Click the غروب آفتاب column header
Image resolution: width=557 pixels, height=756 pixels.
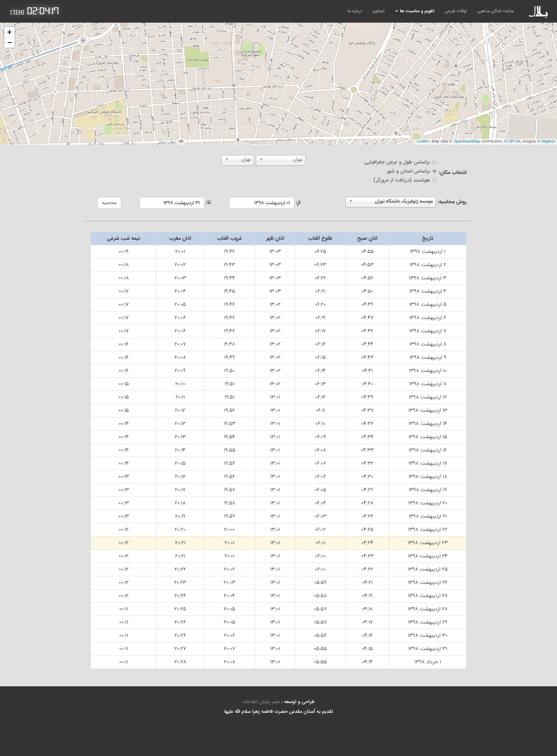(229, 238)
